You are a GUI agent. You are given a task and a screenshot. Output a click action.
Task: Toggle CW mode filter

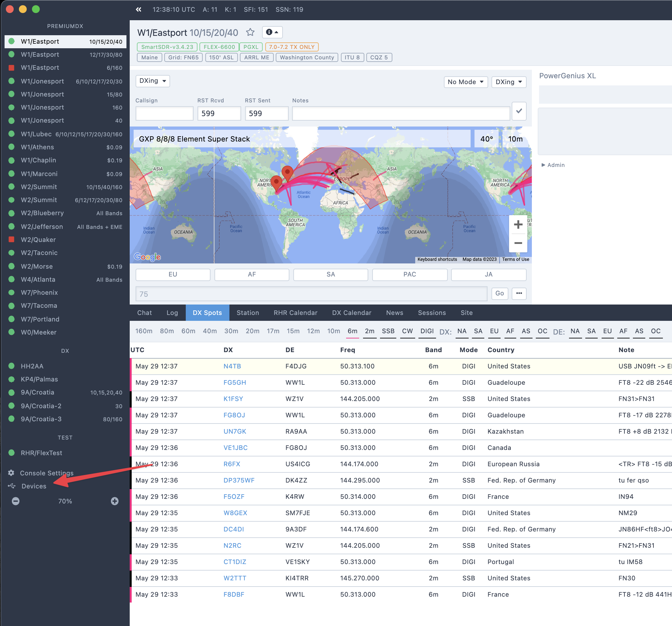coord(407,331)
